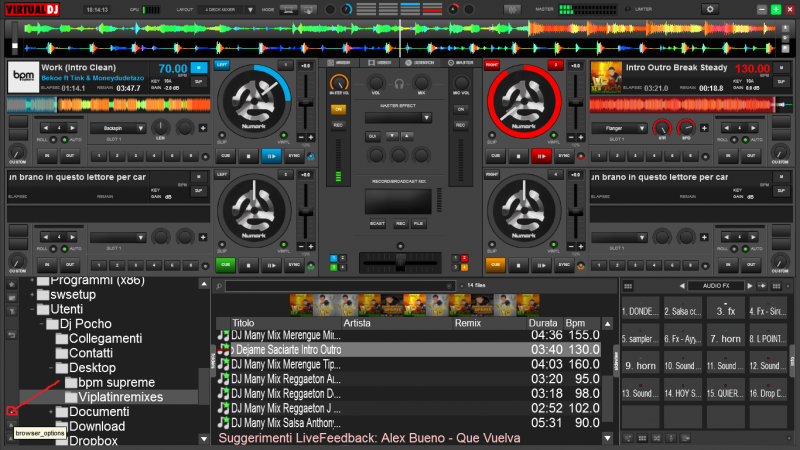
Task: Click the blue sync lock circle on deck 1
Action: [310, 156]
